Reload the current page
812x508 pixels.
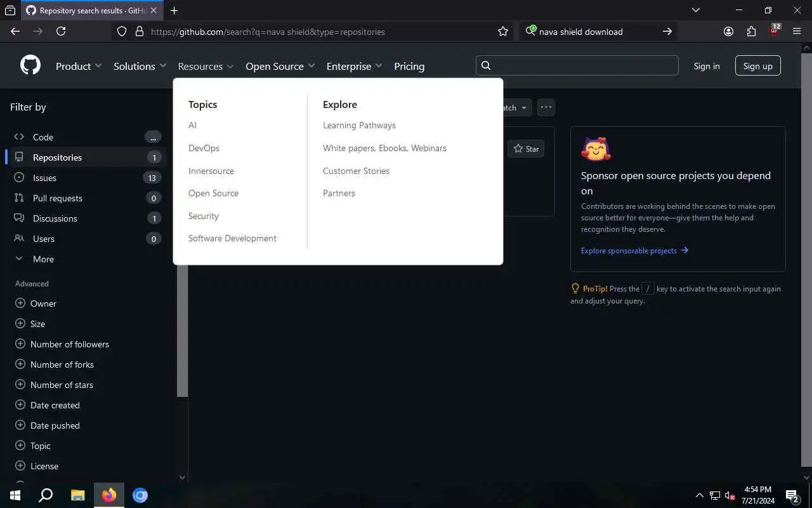click(x=61, y=31)
